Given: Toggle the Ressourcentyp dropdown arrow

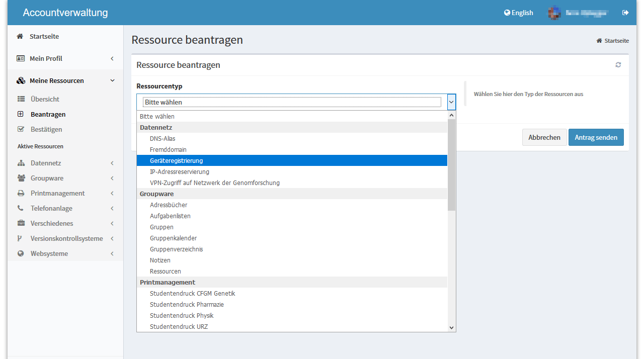Looking at the screenshot, I should 451,102.
